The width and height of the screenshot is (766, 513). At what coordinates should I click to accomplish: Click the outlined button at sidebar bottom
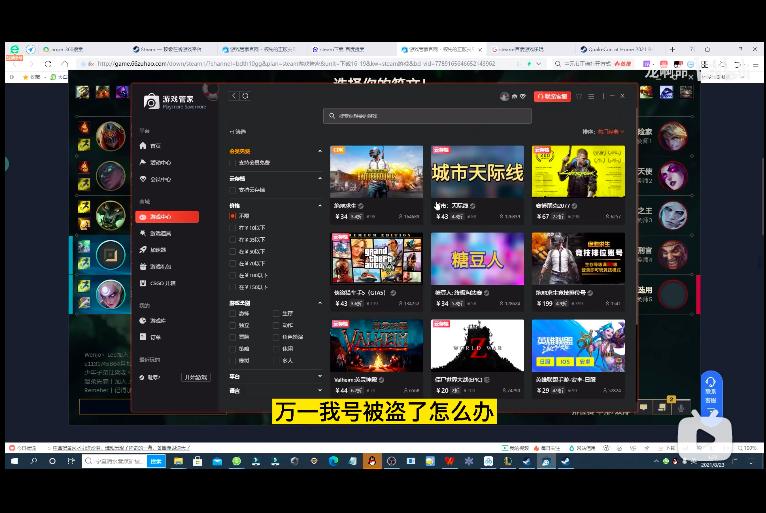pyautogui.click(x=195, y=377)
